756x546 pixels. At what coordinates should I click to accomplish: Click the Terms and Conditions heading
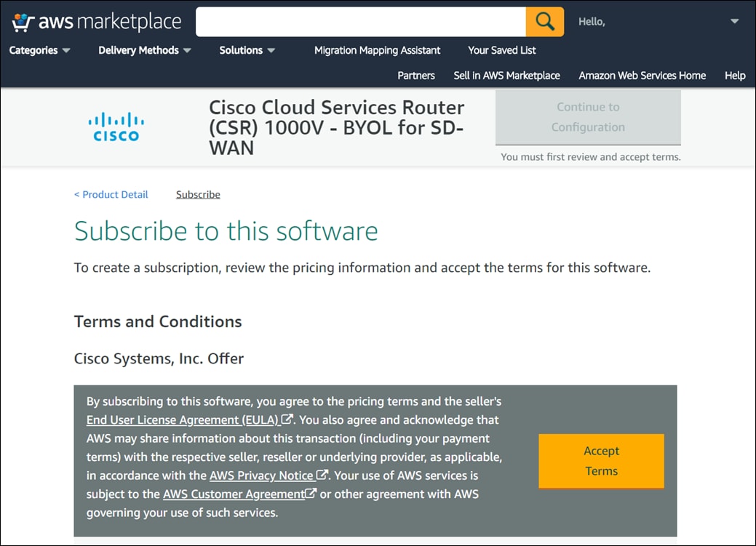tap(158, 321)
